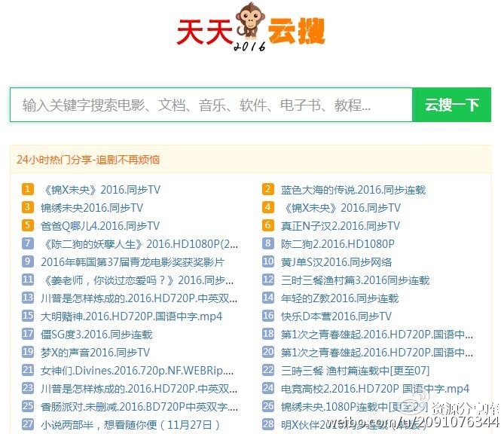Image resolution: width=504 pixels, height=434 pixels.
Task: Open link 快乐D本营2016.同步TV
Action: coord(336,316)
